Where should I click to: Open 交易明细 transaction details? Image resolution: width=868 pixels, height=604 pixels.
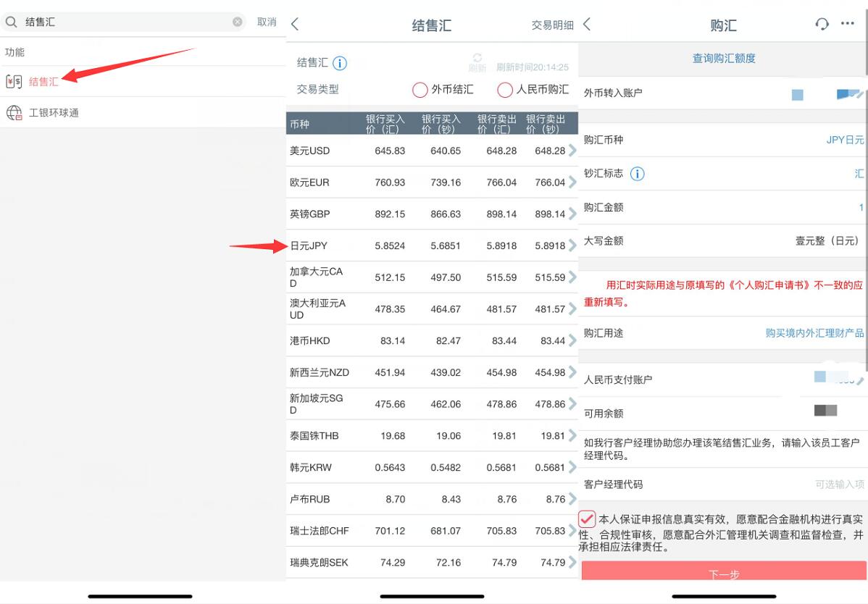click(x=553, y=25)
